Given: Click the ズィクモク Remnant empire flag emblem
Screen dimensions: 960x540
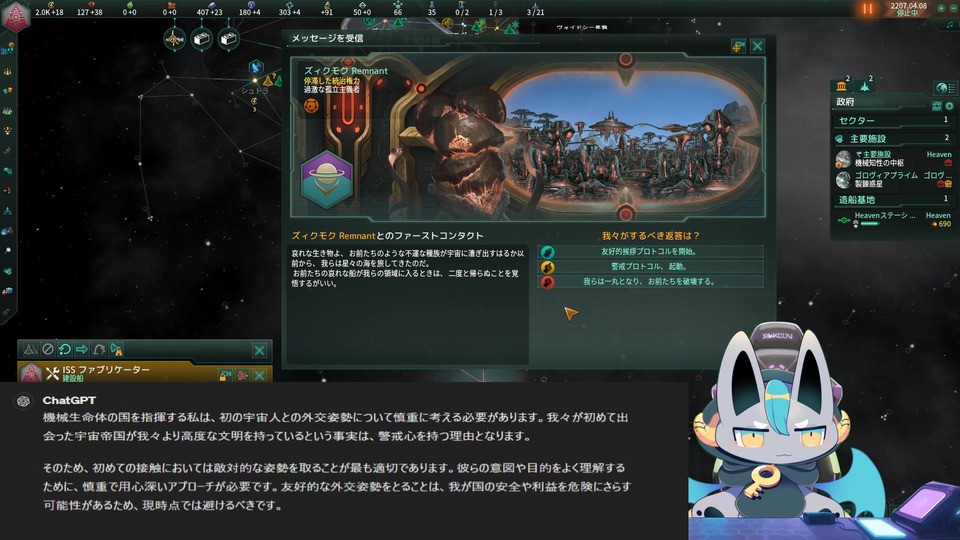Looking at the screenshot, I should pyautogui.click(x=327, y=180).
